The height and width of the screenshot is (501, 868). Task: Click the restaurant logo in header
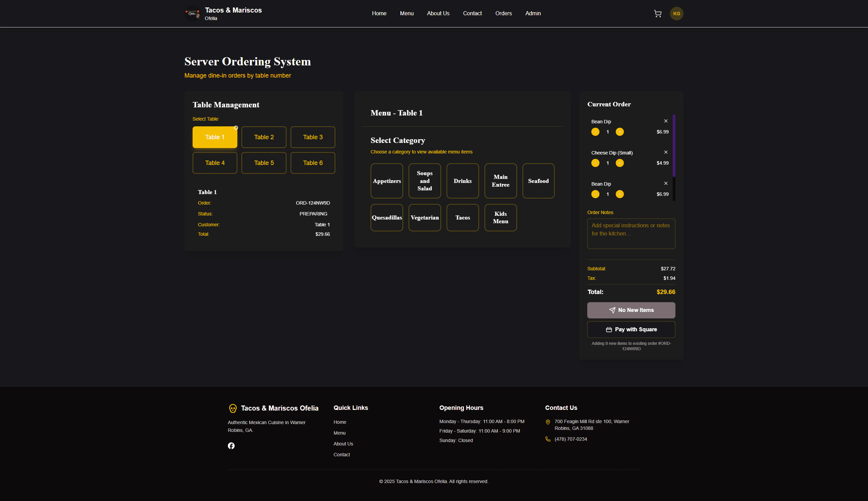pos(193,14)
